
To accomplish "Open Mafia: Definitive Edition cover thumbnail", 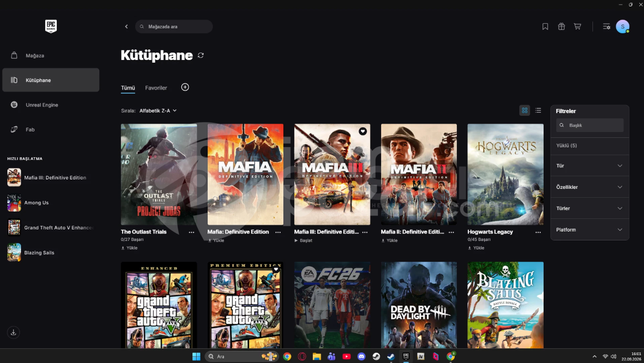I will click(246, 174).
